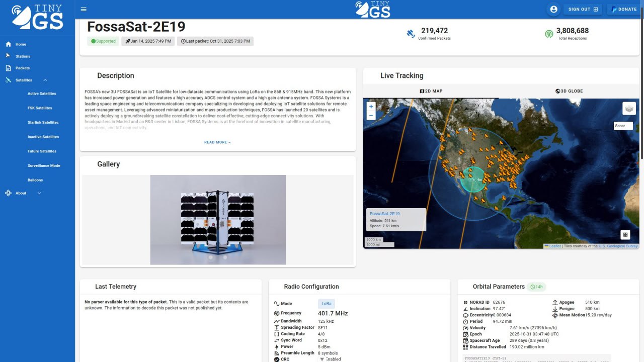The image size is (644, 362).
Task: Click the launch date chip Jan 14, 2025
Action: coord(148,41)
